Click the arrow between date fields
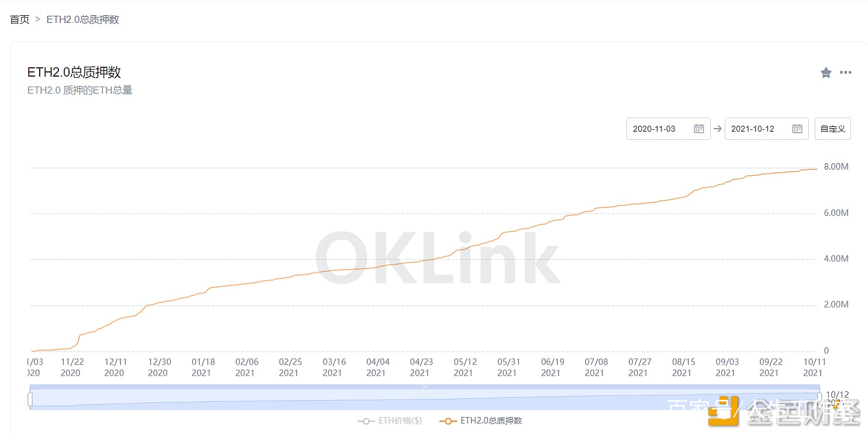The image size is (868, 434). point(718,129)
